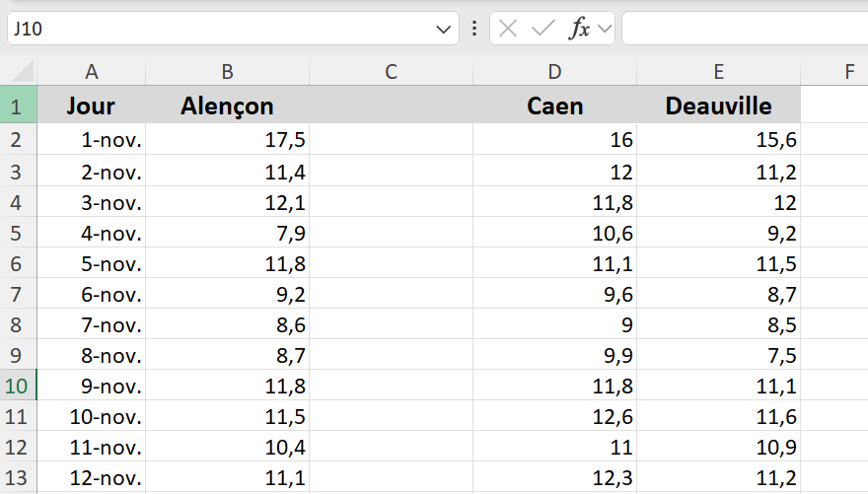
Task: Click the Deauville header cell
Action: coord(719,106)
